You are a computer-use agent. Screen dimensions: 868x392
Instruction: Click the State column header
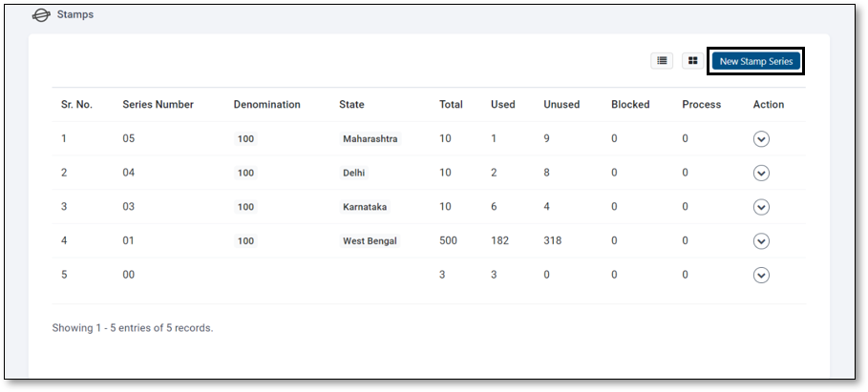tap(351, 105)
